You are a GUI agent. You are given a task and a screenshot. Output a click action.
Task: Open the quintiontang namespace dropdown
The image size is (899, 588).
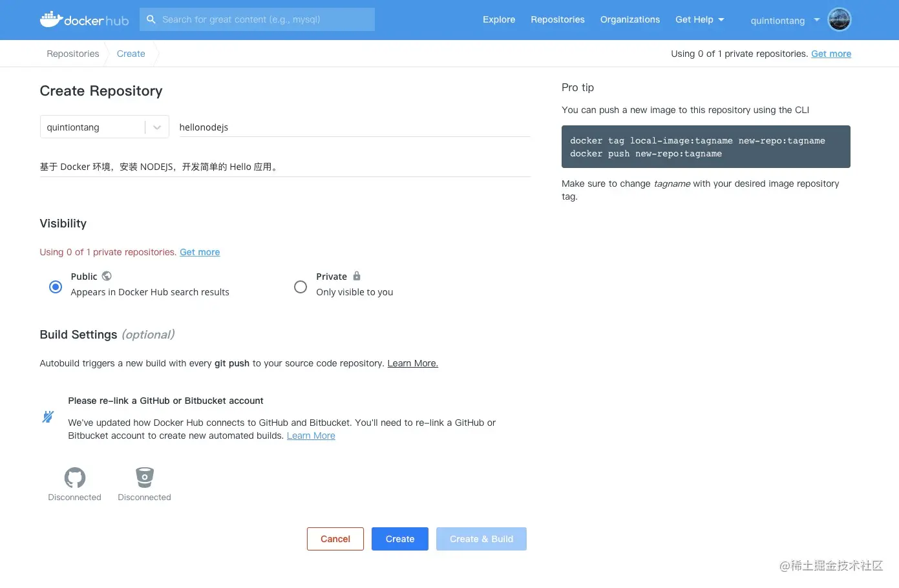coord(104,127)
